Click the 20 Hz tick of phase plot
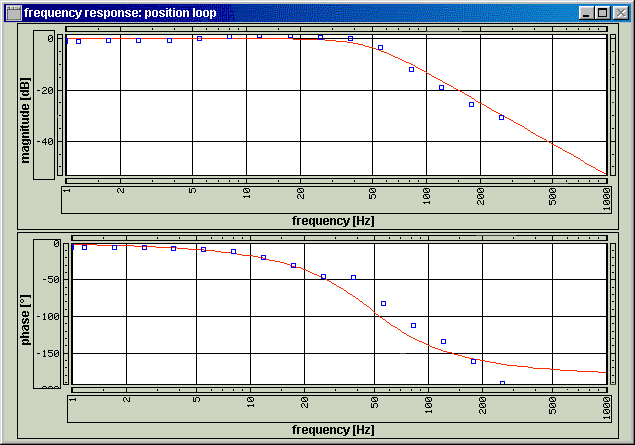 (x=305, y=402)
